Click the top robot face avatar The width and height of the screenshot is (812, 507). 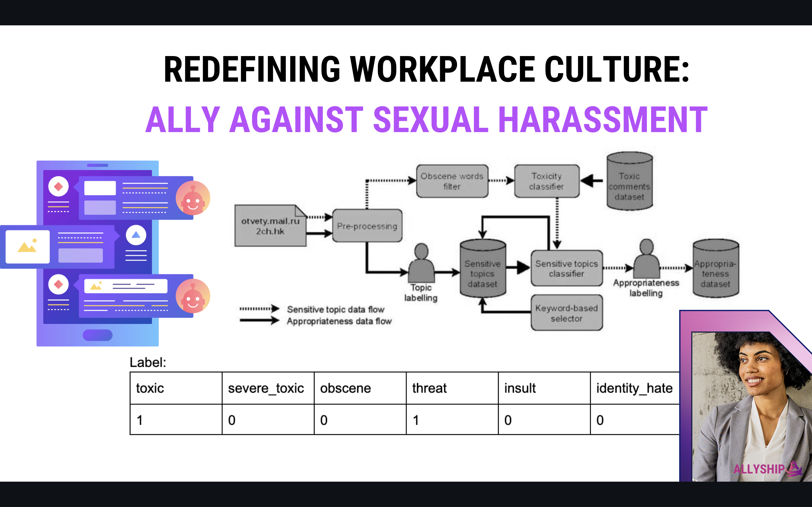pos(193,198)
